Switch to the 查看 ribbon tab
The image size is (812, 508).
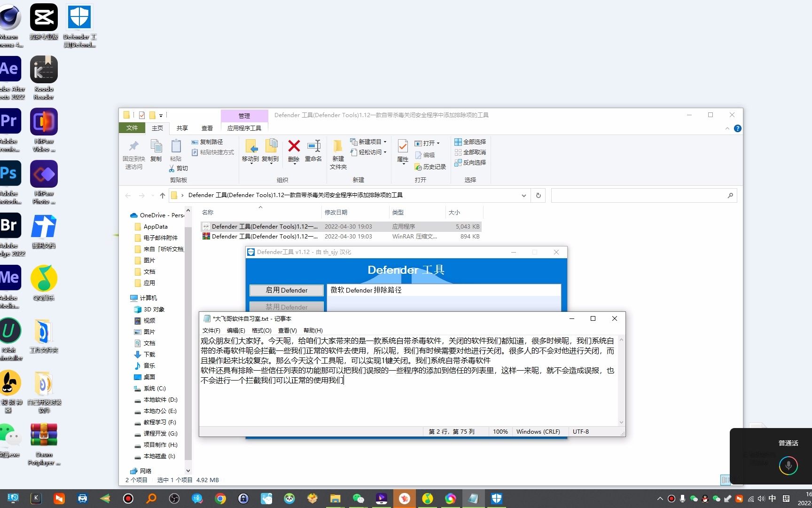pos(207,128)
